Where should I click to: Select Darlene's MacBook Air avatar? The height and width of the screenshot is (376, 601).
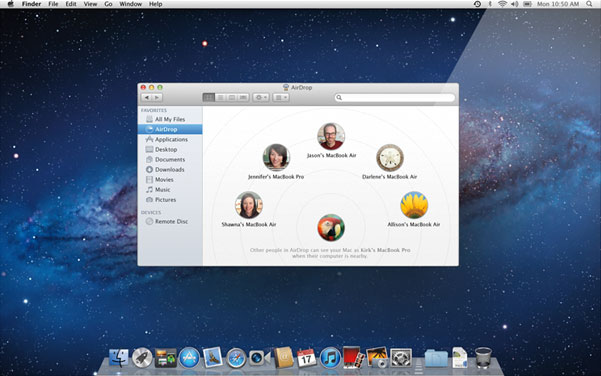tap(390, 158)
